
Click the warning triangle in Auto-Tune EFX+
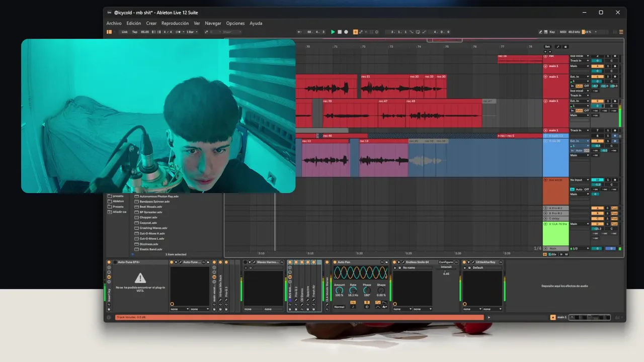click(140, 278)
